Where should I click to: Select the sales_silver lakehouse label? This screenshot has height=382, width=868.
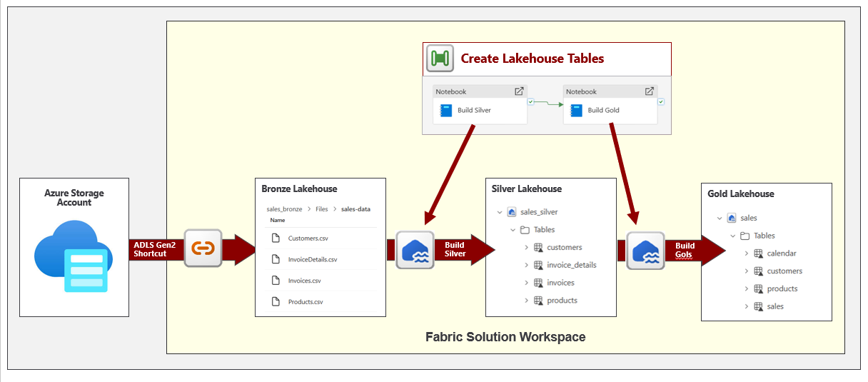539,212
